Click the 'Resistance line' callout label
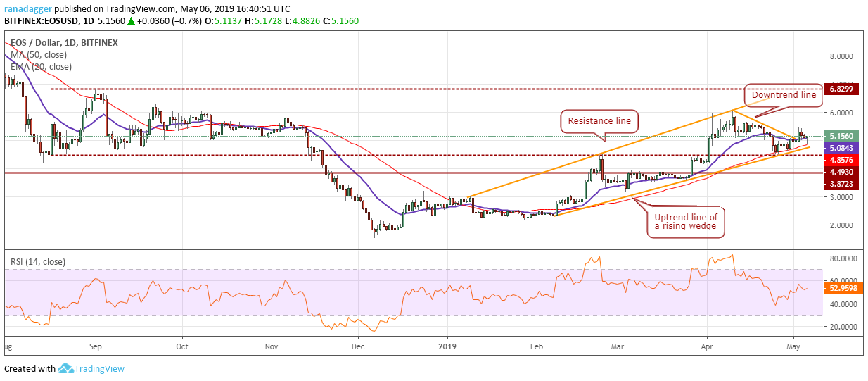 click(599, 120)
